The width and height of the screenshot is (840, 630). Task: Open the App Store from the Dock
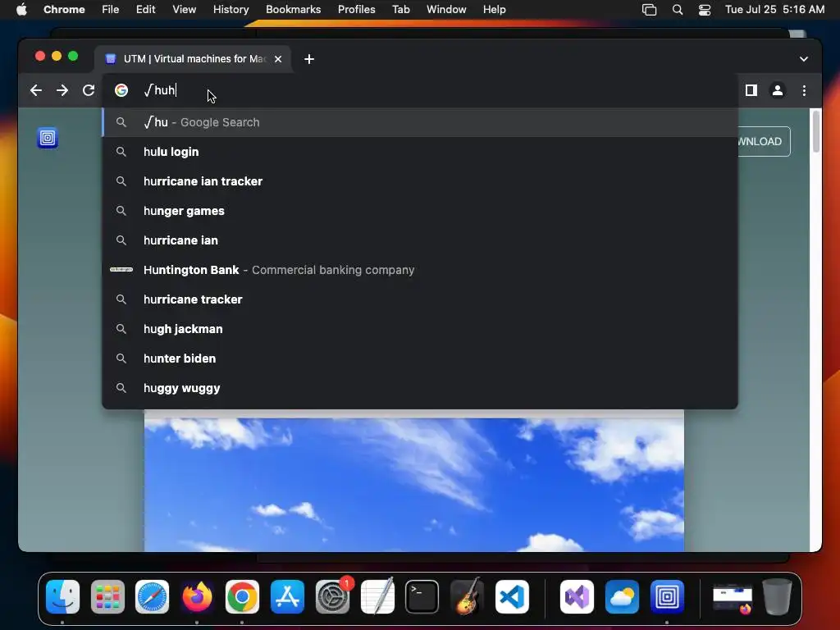(x=287, y=597)
